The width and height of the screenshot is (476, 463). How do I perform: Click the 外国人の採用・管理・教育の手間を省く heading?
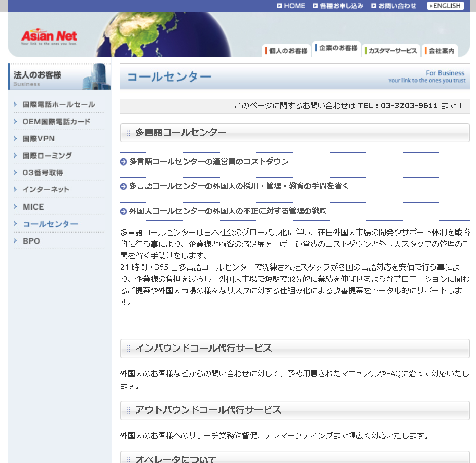pos(239,186)
